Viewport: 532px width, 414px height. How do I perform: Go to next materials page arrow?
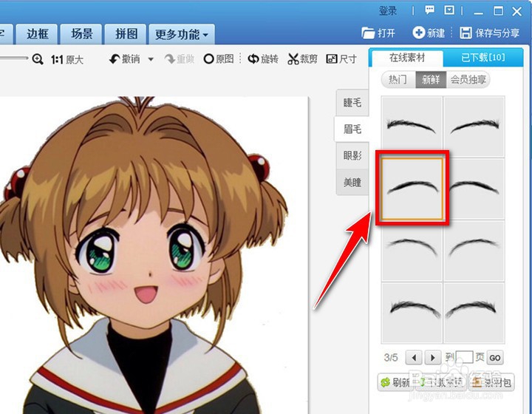pos(433,358)
